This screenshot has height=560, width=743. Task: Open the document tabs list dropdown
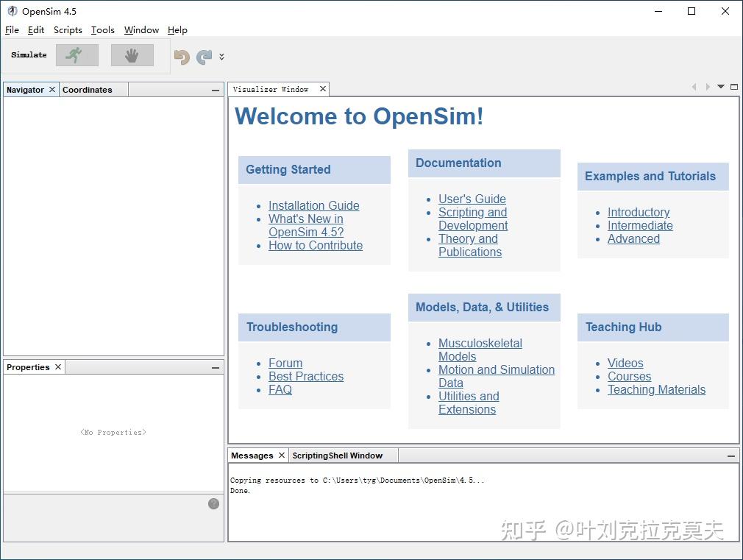click(720, 87)
